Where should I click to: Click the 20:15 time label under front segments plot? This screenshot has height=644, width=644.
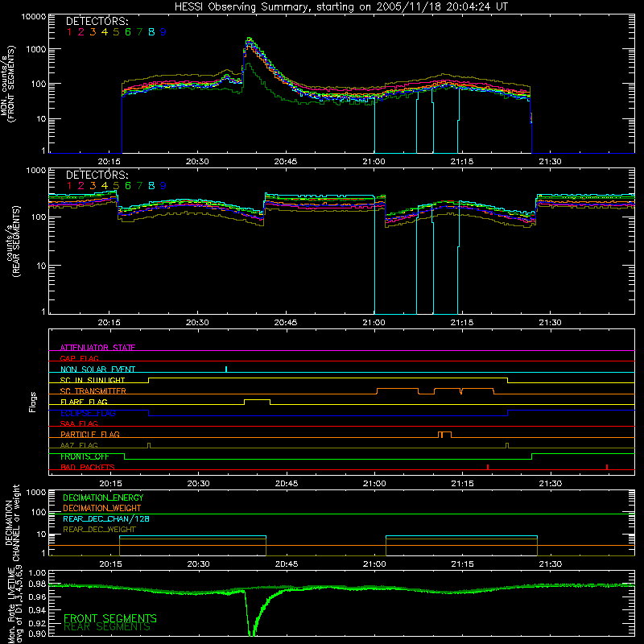point(109,162)
